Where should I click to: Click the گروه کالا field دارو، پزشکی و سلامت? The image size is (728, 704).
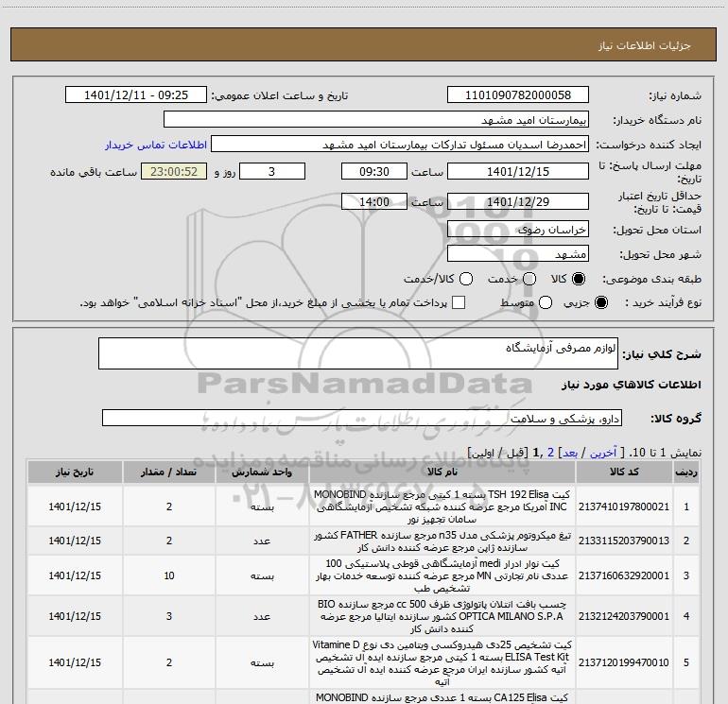point(362,418)
